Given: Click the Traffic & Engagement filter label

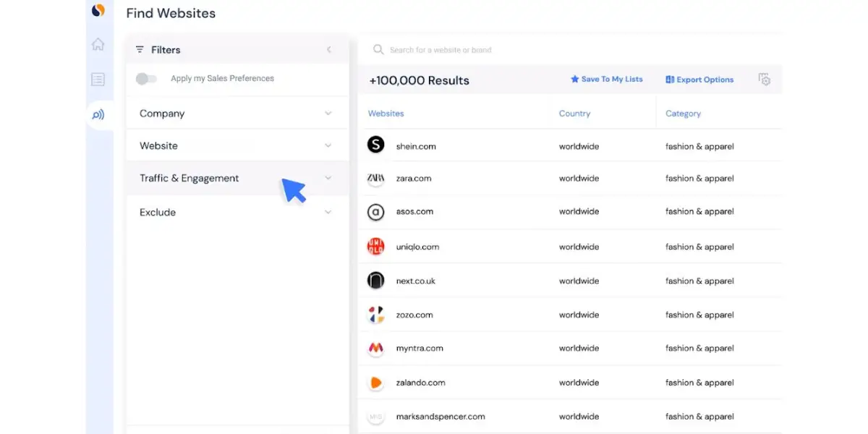Looking at the screenshot, I should click(190, 178).
